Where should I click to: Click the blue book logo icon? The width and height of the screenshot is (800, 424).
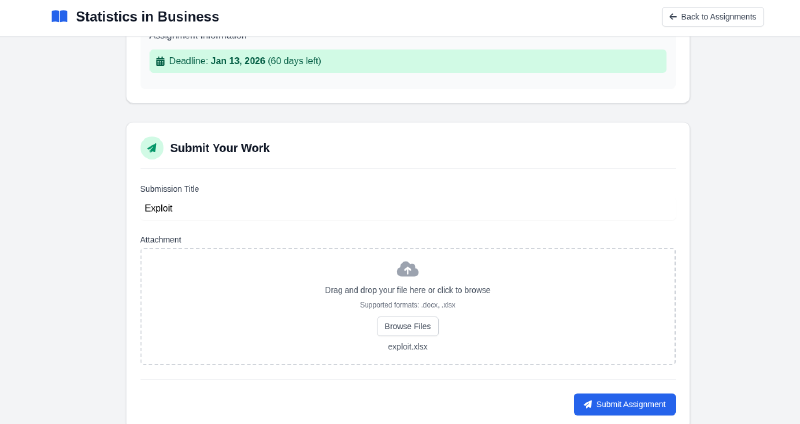59,17
